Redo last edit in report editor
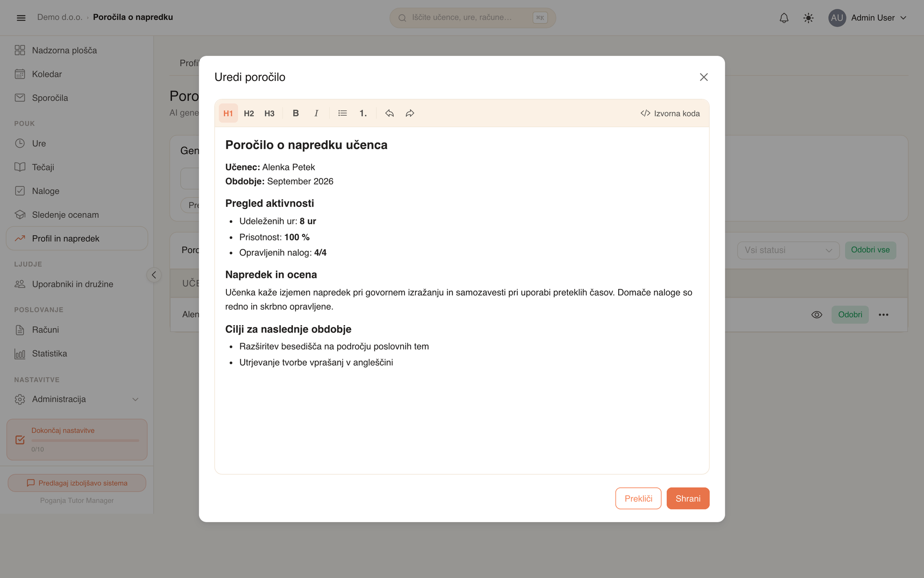Viewport: 924px width, 578px height. [x=410, y=113]
